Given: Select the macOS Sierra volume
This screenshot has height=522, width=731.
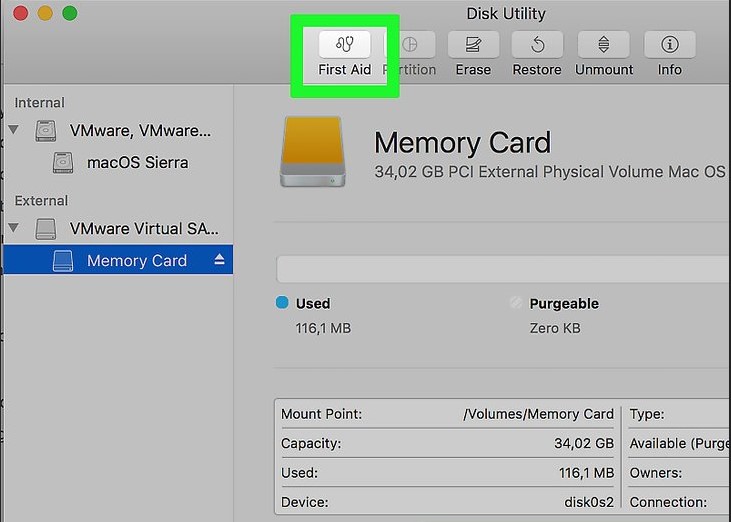Looking at the screenshot, I should click(118, 163).
